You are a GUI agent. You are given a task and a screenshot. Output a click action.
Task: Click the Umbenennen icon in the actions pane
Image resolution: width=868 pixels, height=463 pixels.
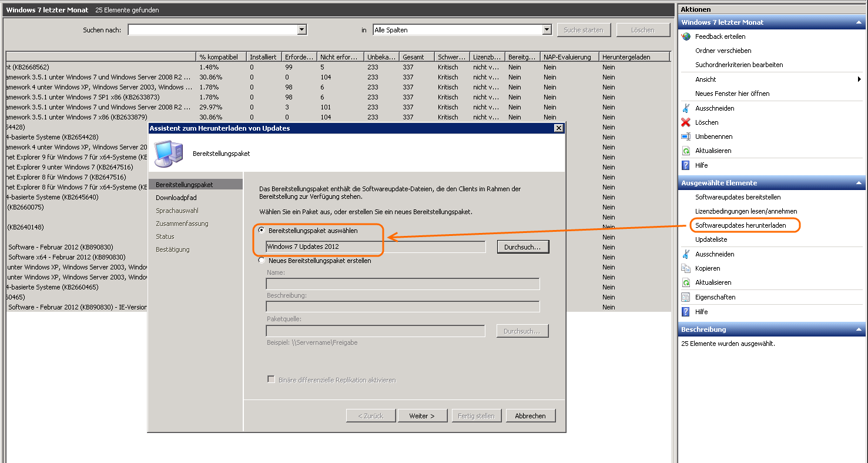click(686, 136)
